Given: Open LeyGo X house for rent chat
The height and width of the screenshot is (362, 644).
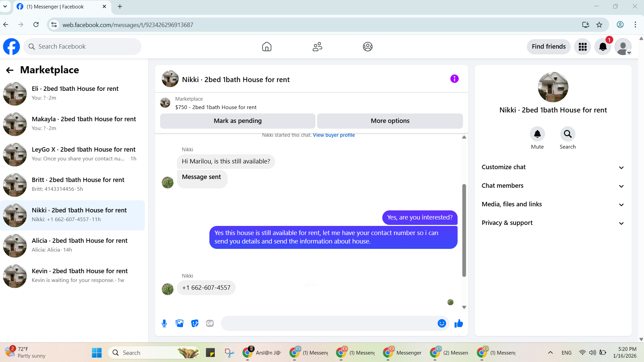Looking at the screenshot, I should pyautogui.click(x=73, y=154).
